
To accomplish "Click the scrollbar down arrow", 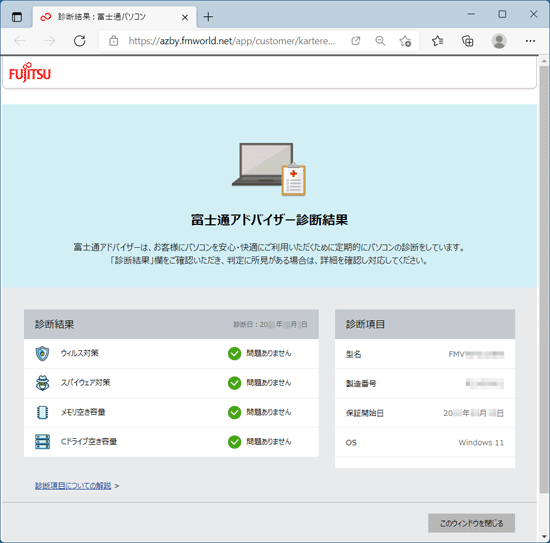I will click(544, 537).
